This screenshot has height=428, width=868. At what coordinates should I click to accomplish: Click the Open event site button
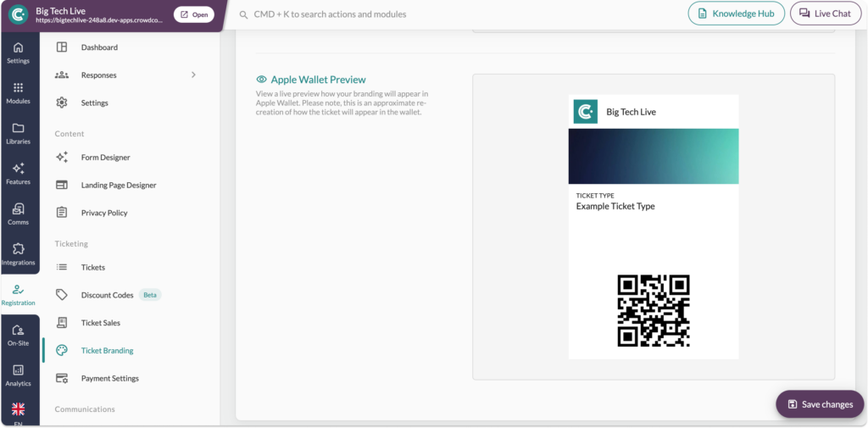pyautogui.click(x=194, y=14)
